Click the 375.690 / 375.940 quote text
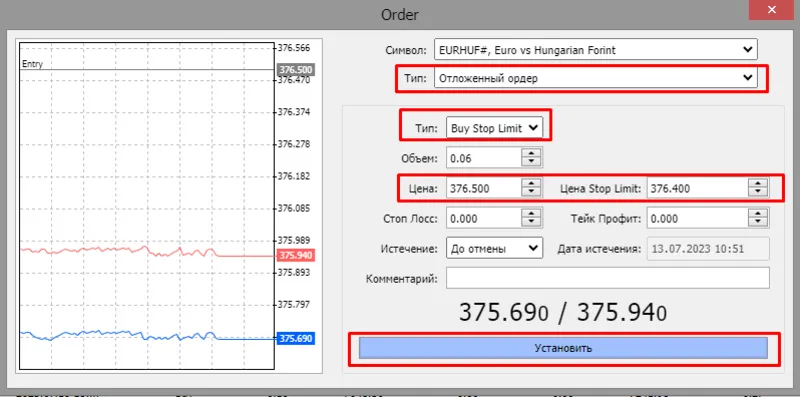The image size is (800, 397). tap(563, 312)
